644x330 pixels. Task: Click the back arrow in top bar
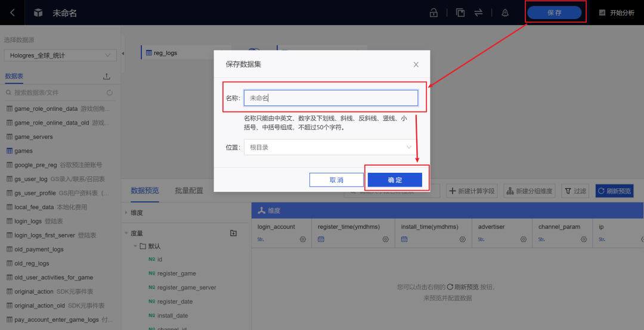pos(13,13)
